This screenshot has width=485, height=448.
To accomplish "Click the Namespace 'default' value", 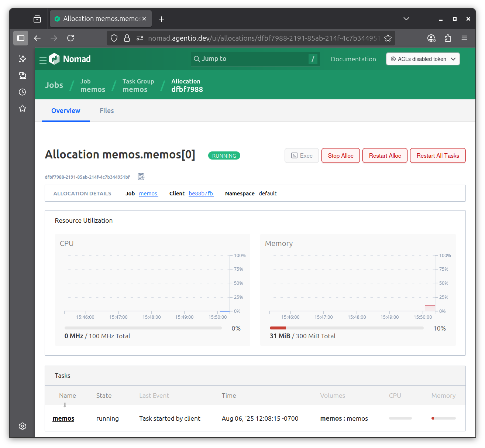I will pos(268,194).
